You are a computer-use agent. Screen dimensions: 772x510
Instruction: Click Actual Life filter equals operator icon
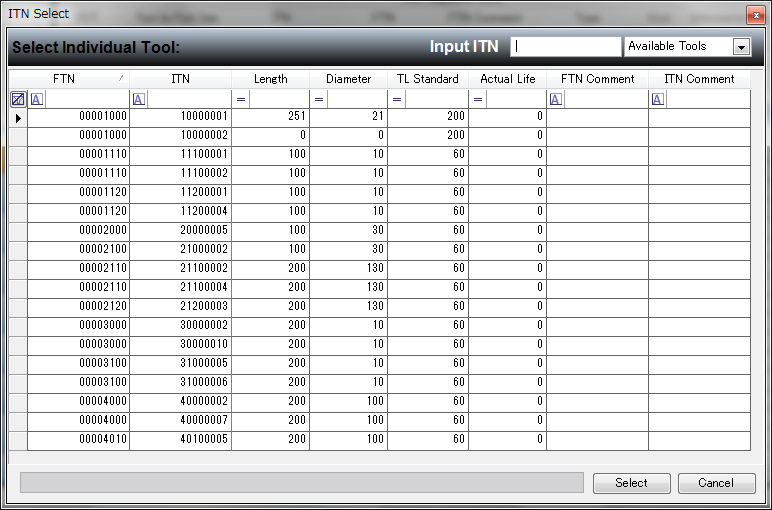(478, 100)
